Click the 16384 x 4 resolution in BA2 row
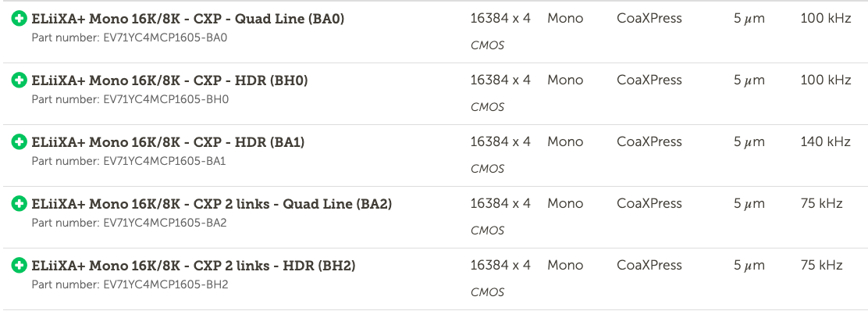The width and height of the screenshot is (868, 311). pyautogui.click(x=500, y=204)
